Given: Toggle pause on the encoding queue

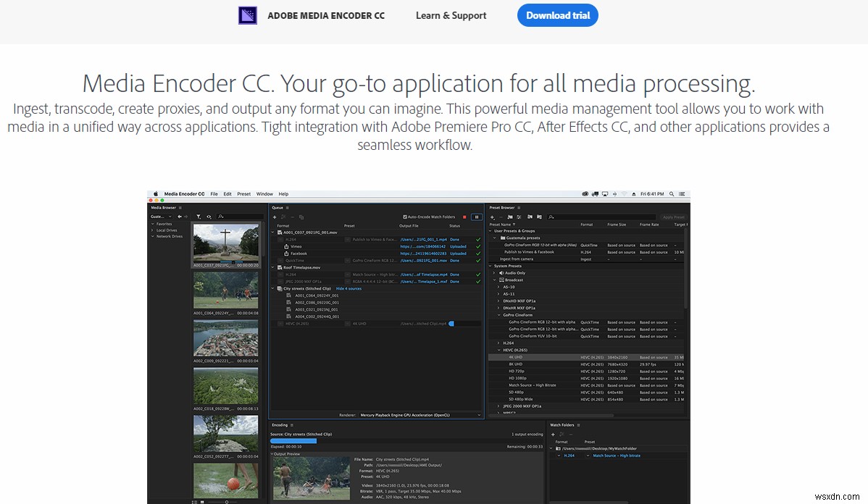Looking at the screenshot, I should pos(477,217).
